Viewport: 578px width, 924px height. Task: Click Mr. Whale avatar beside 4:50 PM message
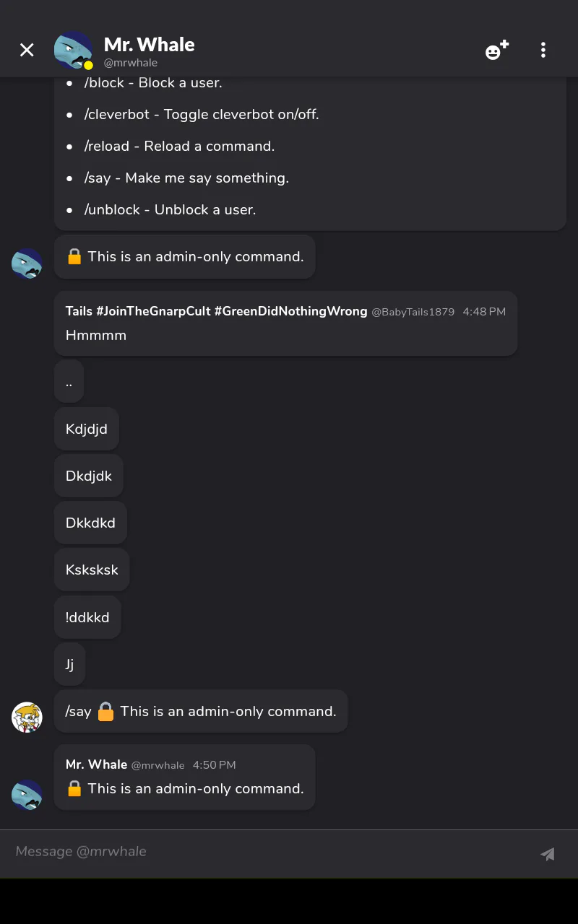27,795
